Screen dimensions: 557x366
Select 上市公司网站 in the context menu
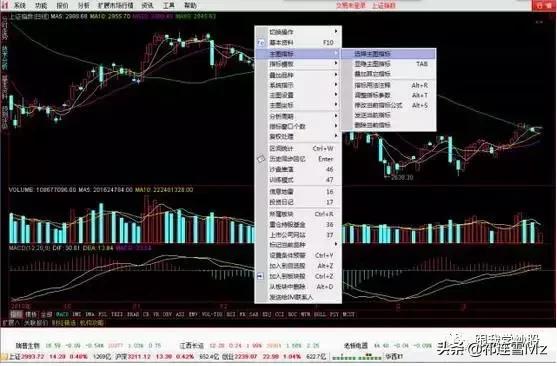(298, 235)
